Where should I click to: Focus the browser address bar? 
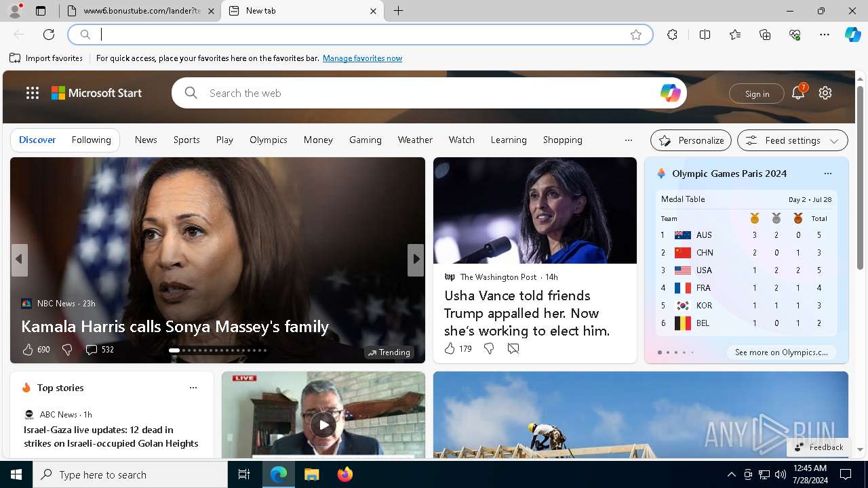pos(361,35)
